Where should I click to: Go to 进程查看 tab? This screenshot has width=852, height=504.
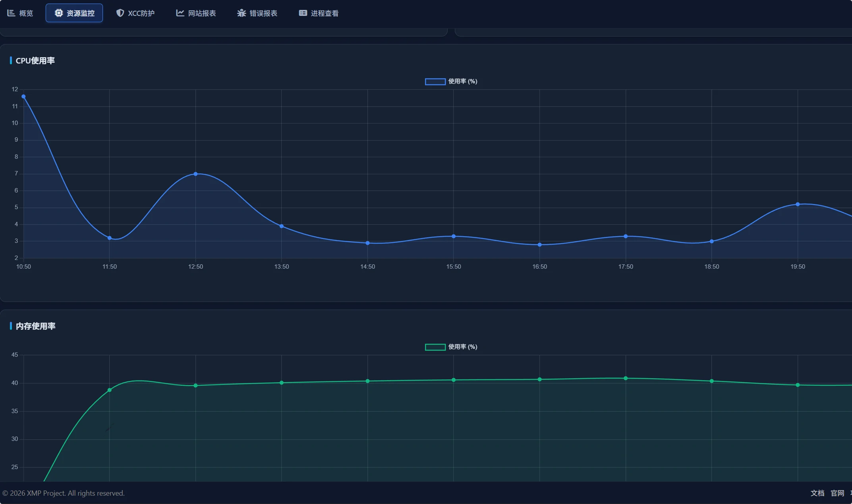point(325,13)
